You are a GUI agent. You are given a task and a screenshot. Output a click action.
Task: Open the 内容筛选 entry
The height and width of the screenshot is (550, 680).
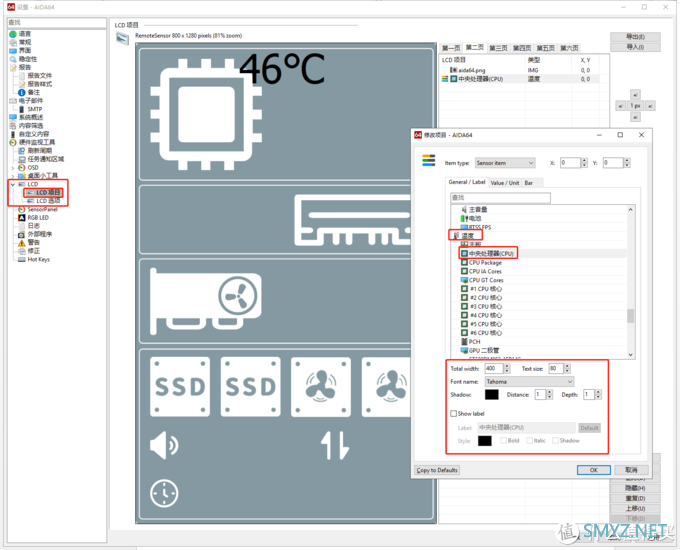click(x=31, y=126)
